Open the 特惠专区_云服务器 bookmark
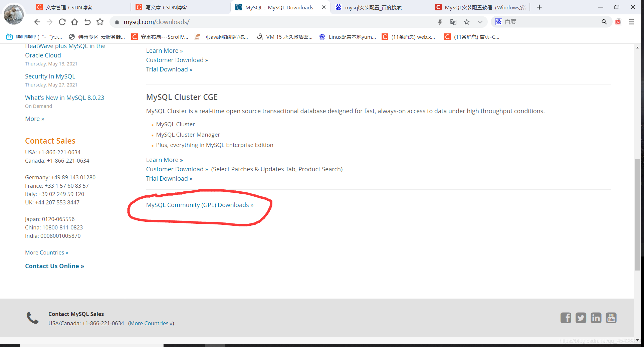The height and width of the screenshot is (347, 644). click(96, 37)
